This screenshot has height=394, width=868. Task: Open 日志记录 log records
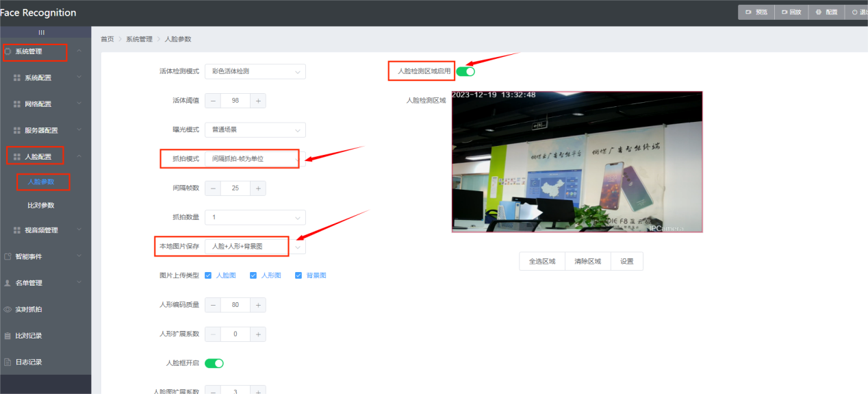[x=29, y=362]
